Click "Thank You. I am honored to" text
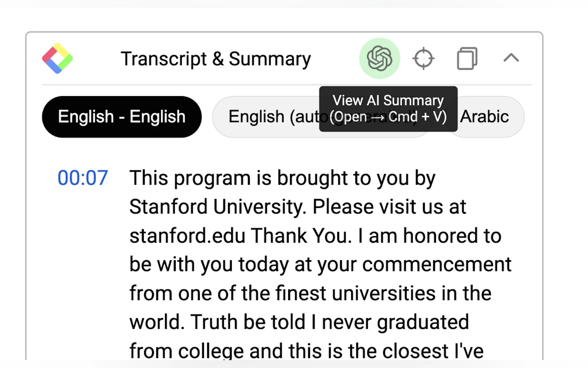This screenshot has height=368, width=588. pyautogui.click(x=376, y=236)
